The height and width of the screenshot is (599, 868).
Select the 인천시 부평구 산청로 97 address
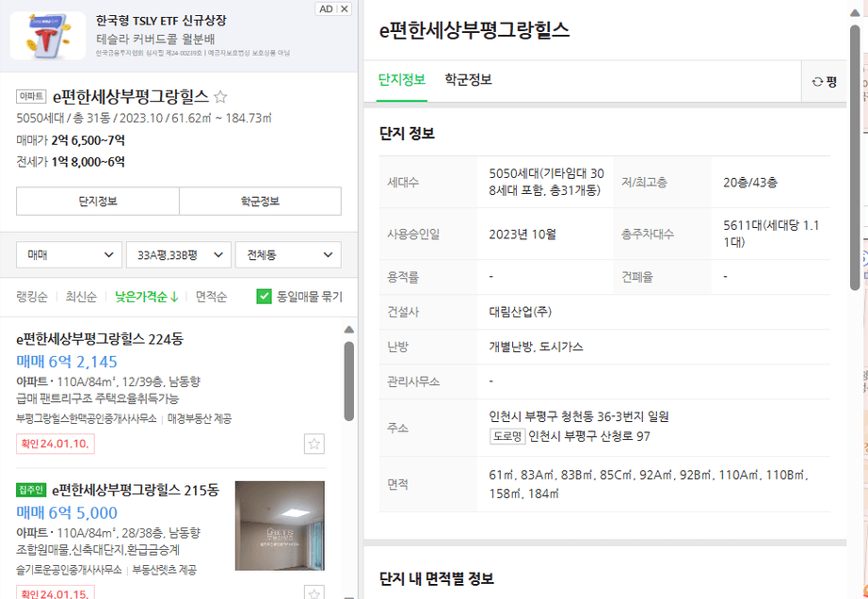point(589,436)
